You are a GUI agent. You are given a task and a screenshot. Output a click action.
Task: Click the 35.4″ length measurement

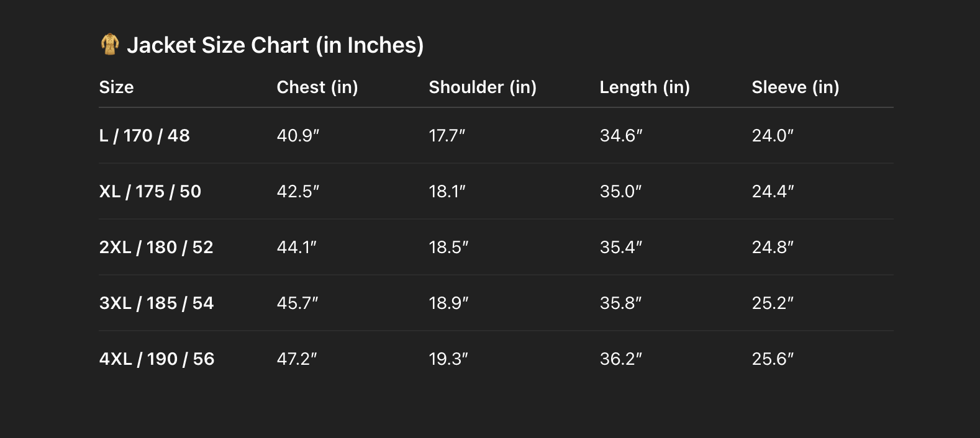(x=620, y=247)
